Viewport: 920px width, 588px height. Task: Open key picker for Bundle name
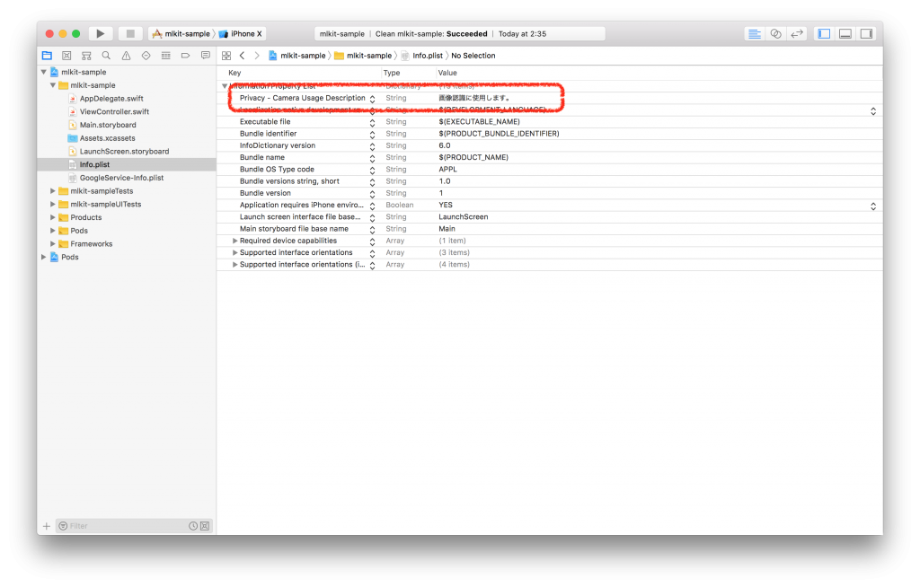click(372, 158)
